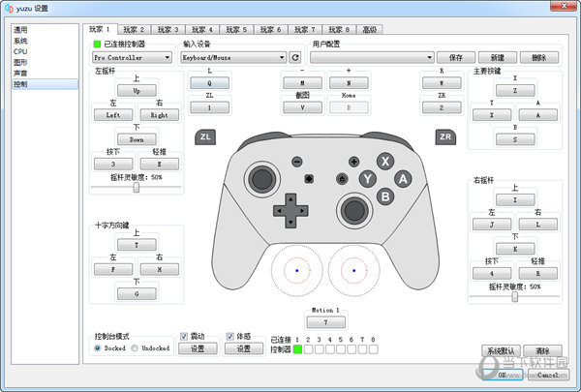
Task: Open the 高级 advanced tab
Action: point(369,30)
